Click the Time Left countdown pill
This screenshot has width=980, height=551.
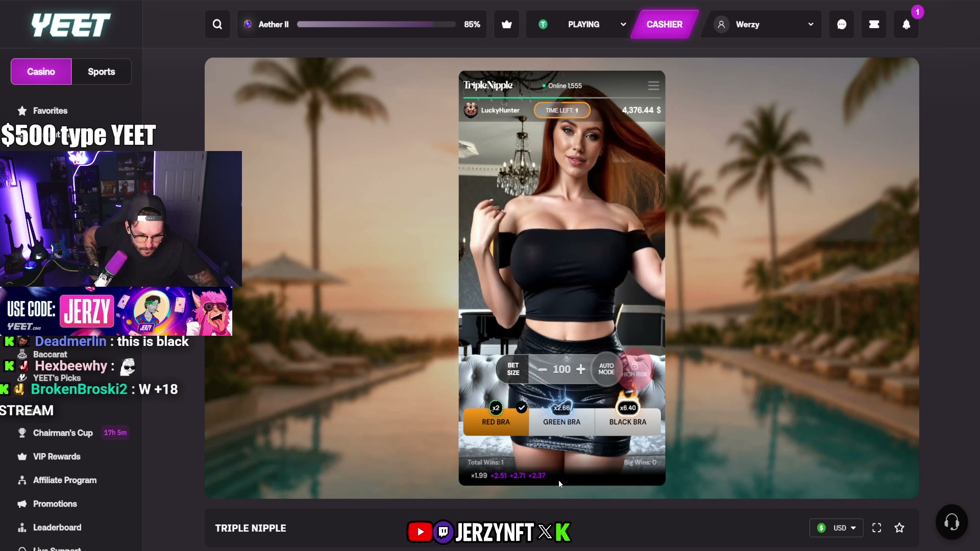pos(562,110)
